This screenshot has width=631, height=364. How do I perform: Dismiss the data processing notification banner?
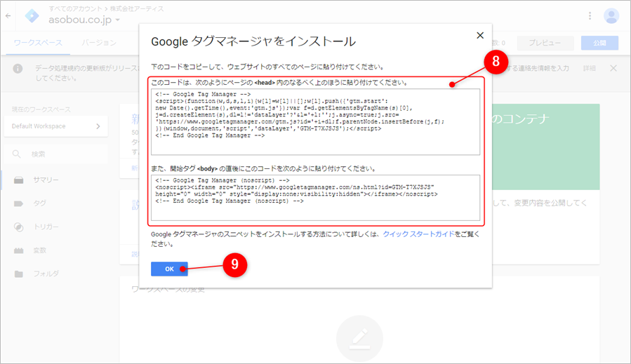tap(613, 68)
